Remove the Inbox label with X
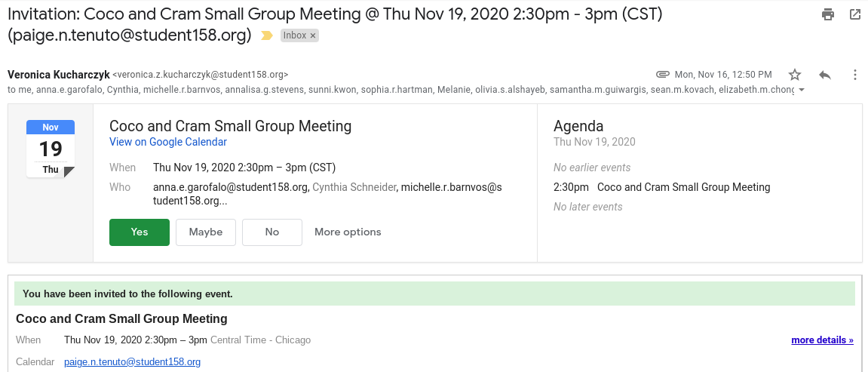The width and height of the screenshot is (868, 372). tap(313, 35)
